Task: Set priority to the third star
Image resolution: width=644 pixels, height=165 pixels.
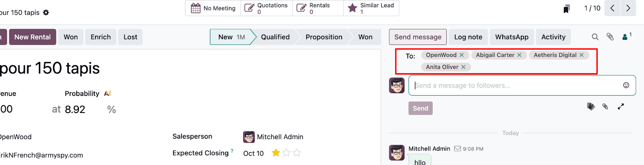Action: point(297,153)
